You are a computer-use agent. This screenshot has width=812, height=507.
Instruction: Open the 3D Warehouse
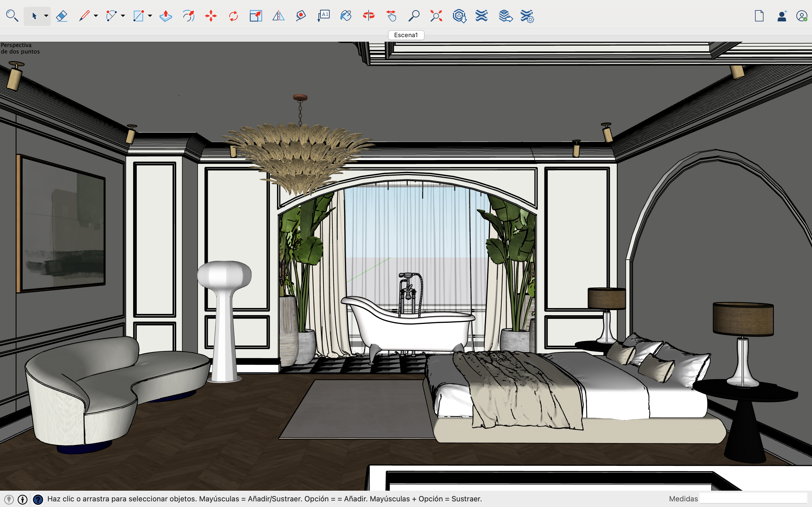(x=459, y=16)
